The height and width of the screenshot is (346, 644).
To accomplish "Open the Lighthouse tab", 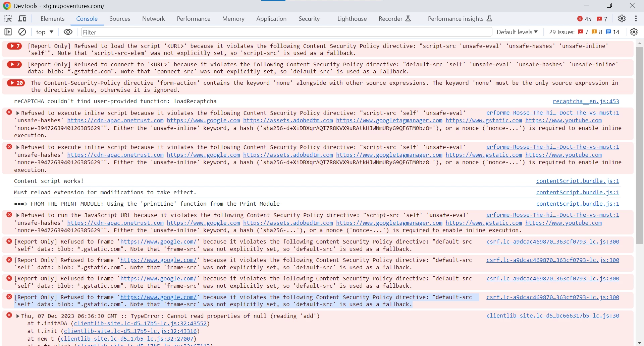I will pyautogui.click(x=352, y=19).
